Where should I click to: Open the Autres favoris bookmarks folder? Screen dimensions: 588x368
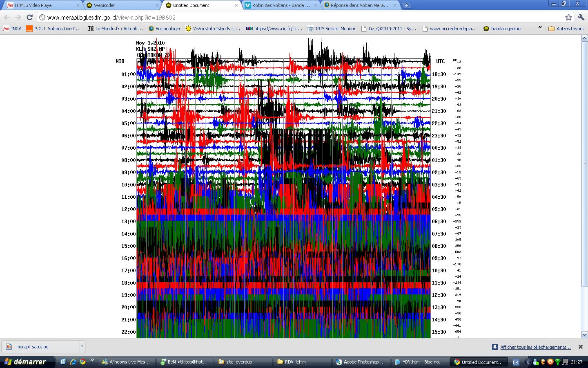pos(566,29)
